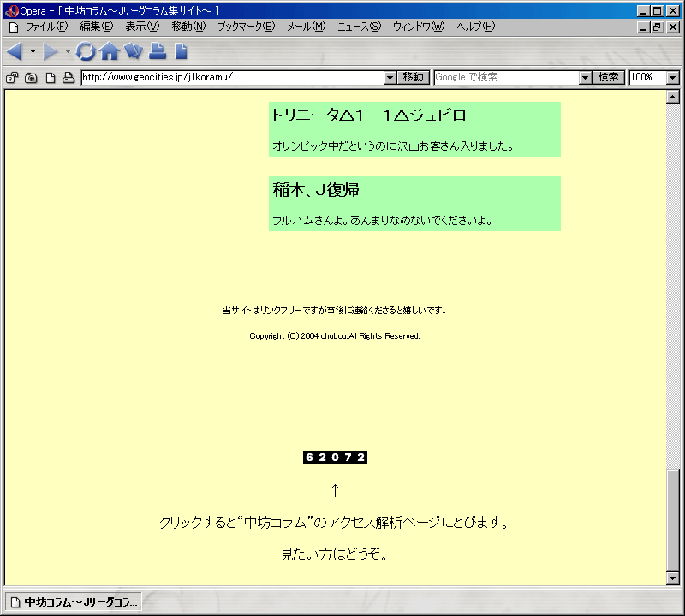This screenshot has width=685, height=616.
Task: Click the Opera logo in title bar
Action: [x=12, y=10]
